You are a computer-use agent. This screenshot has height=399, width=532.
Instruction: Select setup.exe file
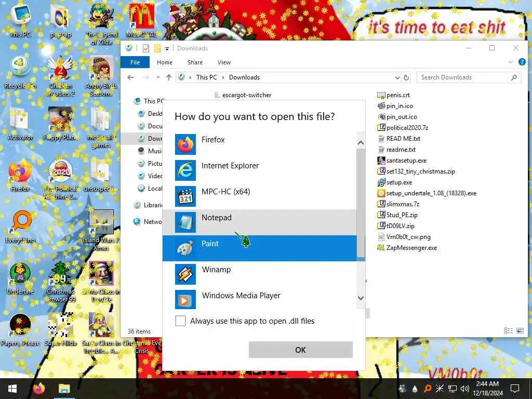(395, 182)
